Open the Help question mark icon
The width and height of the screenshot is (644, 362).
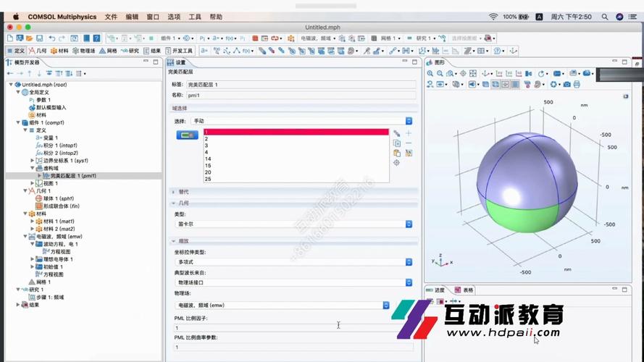click(96, 38)
